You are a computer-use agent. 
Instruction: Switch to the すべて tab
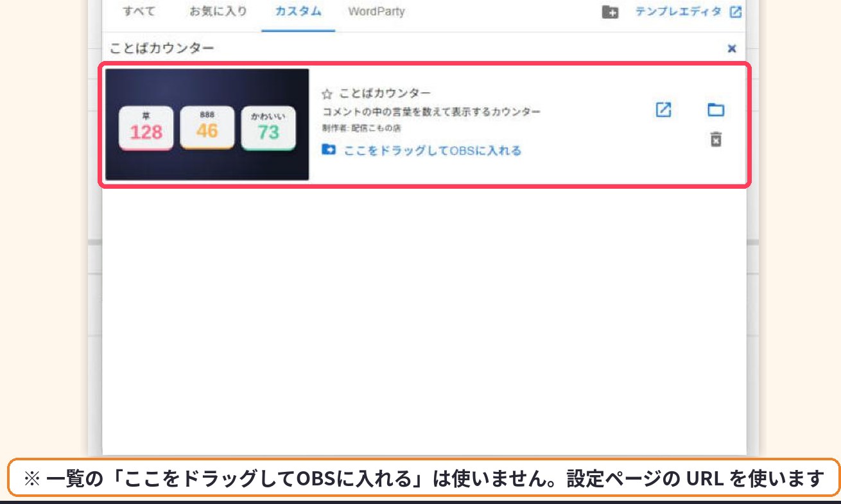pyautogui.click(x=139, y=12)
